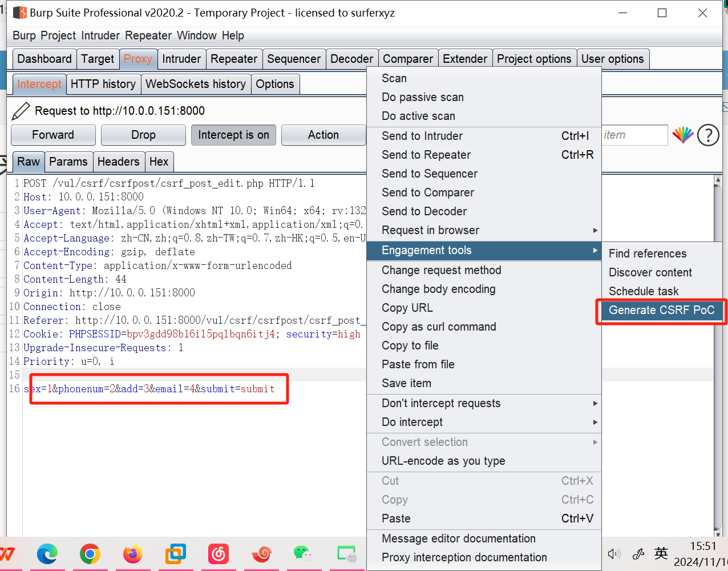Screen dimensions: 728x571
Task: Open the Action dropdown button
Action: click(x=323, y=135)
